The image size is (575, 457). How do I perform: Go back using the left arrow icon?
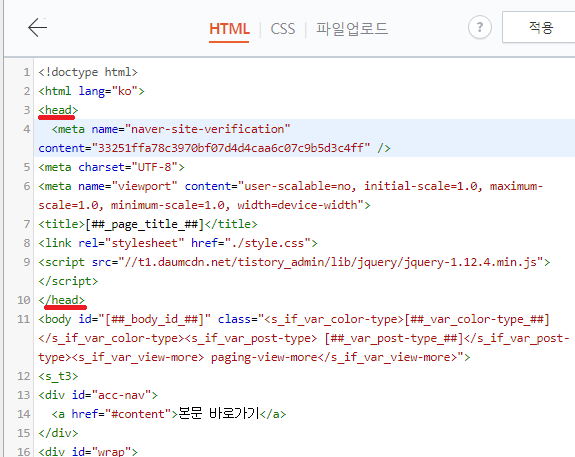pos(37,28)
